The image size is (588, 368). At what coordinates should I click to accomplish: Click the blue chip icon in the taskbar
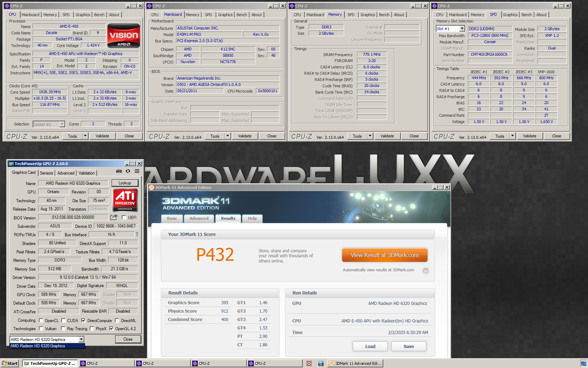321,363
